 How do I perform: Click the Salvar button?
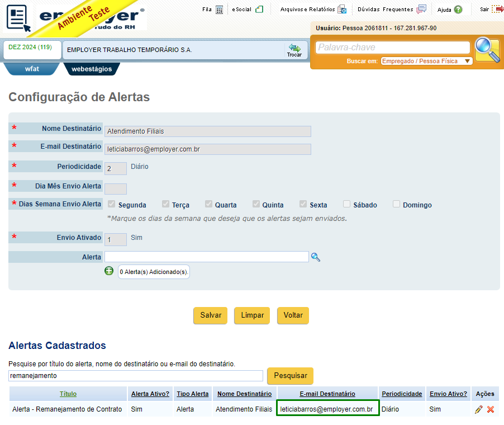point(211,315)
